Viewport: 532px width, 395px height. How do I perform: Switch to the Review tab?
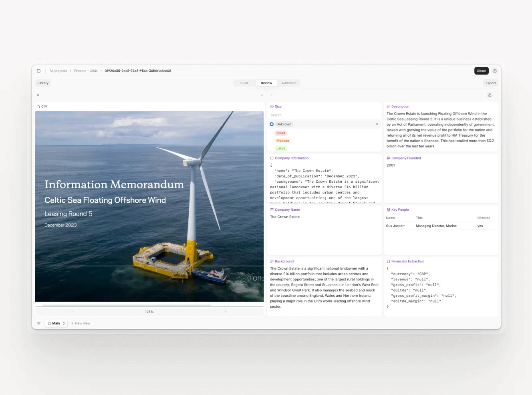click(x=266, y=83)
